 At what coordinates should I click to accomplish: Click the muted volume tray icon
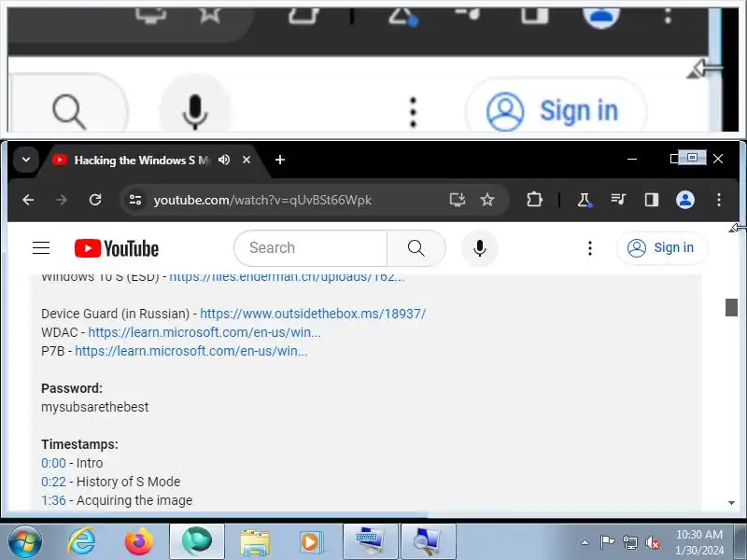pyautogui.click(x=652, y=542)
